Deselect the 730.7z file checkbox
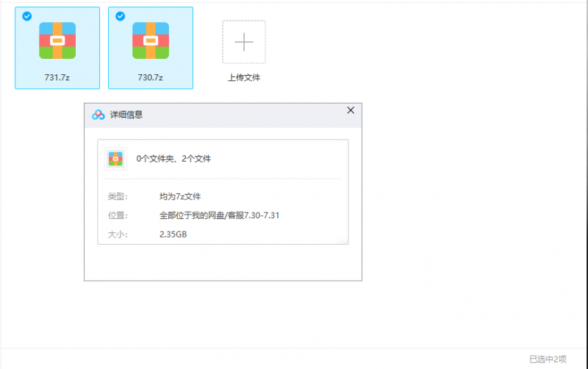 click(x=120, y=16)
